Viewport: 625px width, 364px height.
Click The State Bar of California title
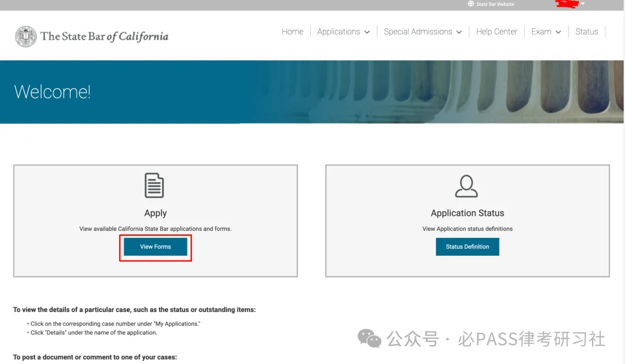coord(104,36)
